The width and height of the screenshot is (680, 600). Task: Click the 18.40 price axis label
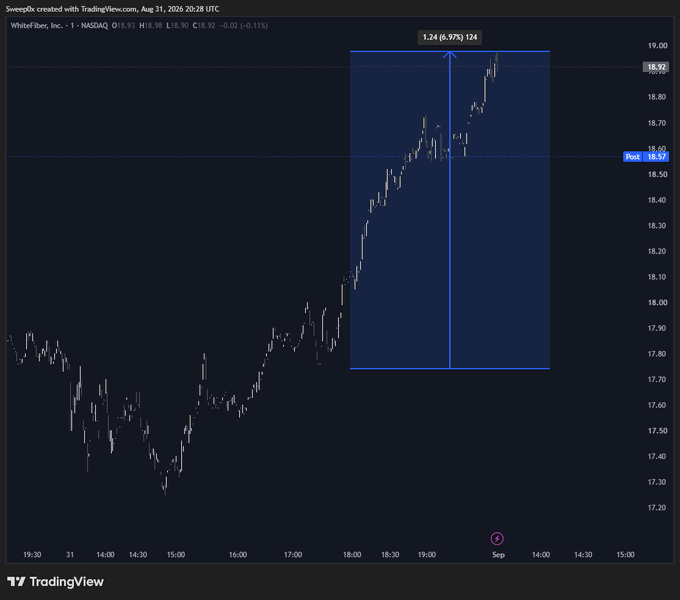[x=657, y=200]
